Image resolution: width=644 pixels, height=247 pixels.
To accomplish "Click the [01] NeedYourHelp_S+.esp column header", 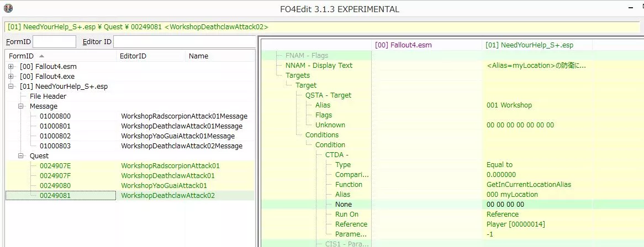I will click(530, 45).
